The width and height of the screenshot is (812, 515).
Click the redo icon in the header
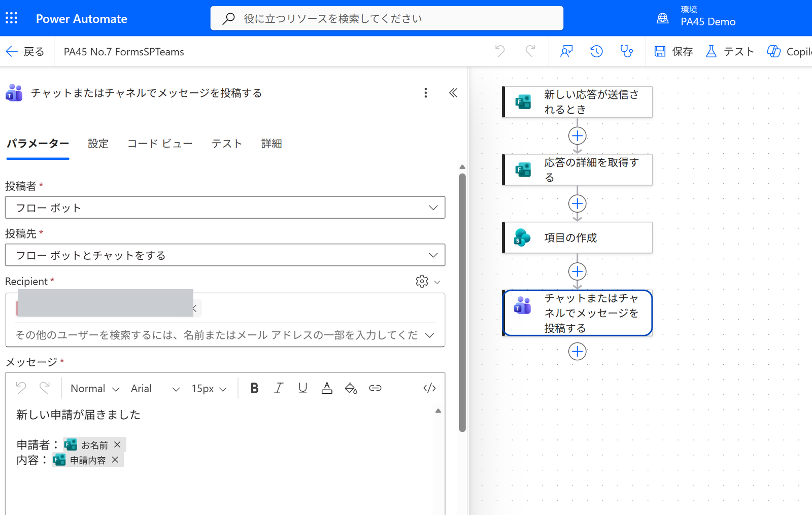click(530, 51)
